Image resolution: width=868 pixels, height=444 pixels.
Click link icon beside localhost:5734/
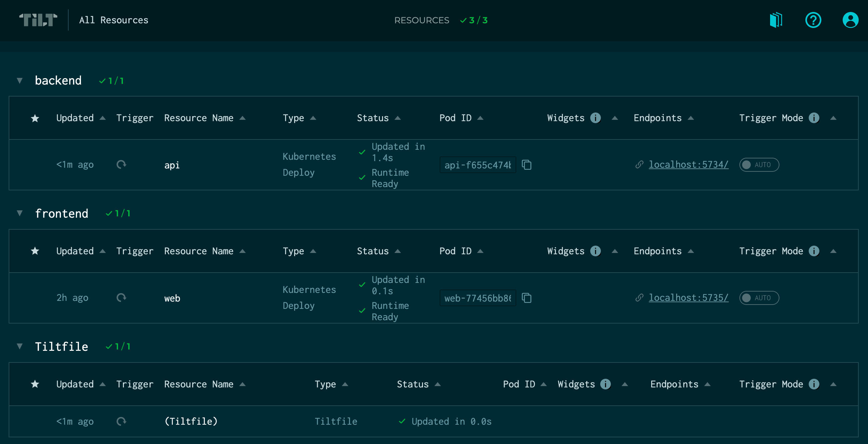click(x=639, y=165)
